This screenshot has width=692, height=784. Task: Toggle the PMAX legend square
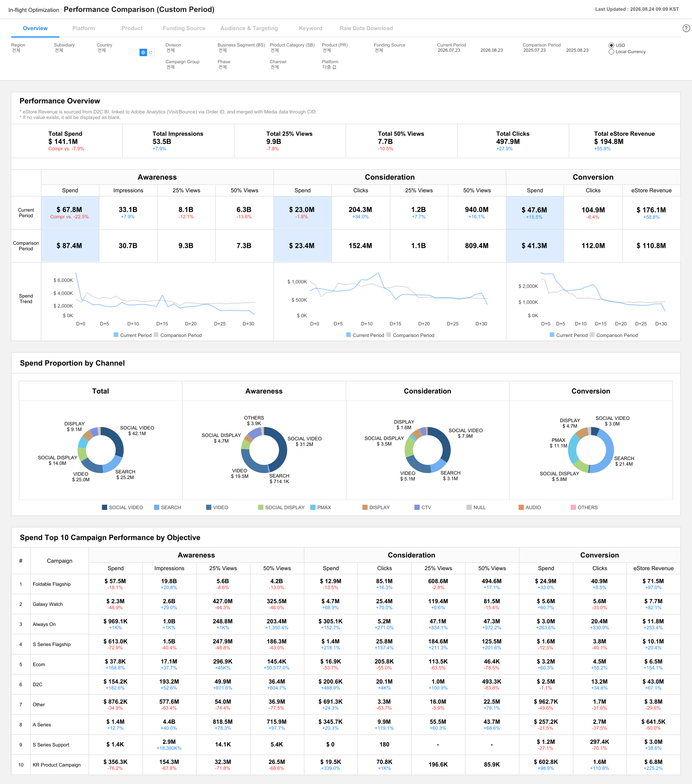pyautogui.click(x=313, y=507)
